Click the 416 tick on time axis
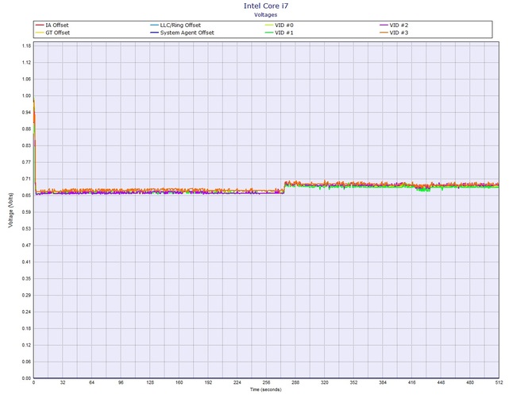This screenshot has width=532, height=399. point(412,382)
